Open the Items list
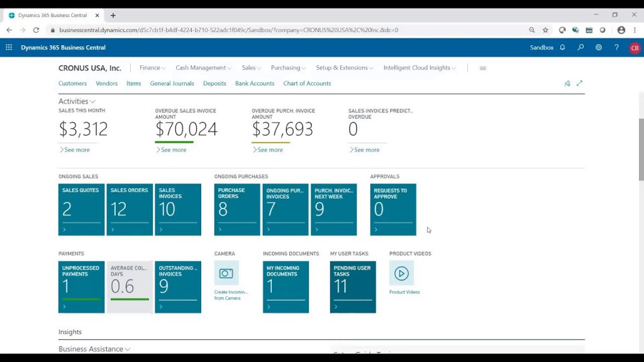 [133, 84]
